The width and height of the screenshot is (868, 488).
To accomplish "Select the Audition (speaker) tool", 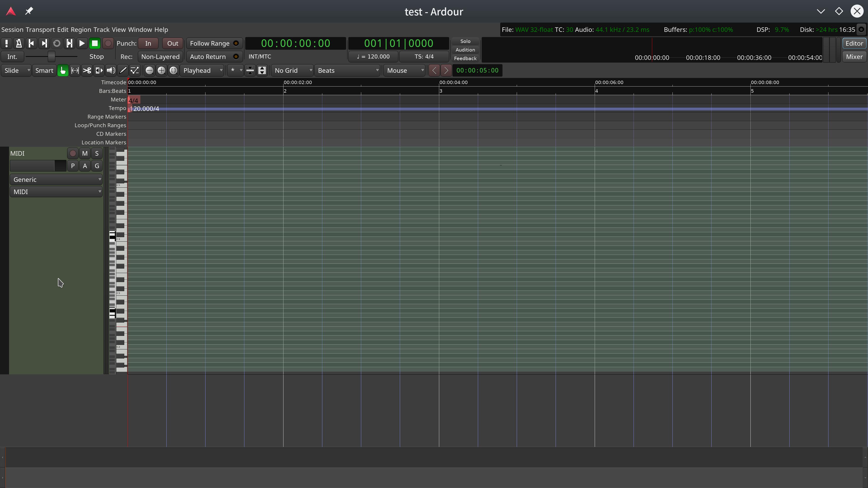I will click(x=111, y=70).
